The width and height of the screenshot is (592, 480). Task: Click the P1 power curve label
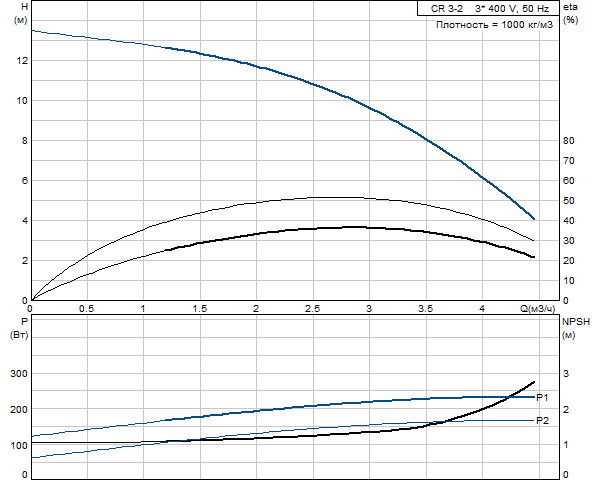542,397
